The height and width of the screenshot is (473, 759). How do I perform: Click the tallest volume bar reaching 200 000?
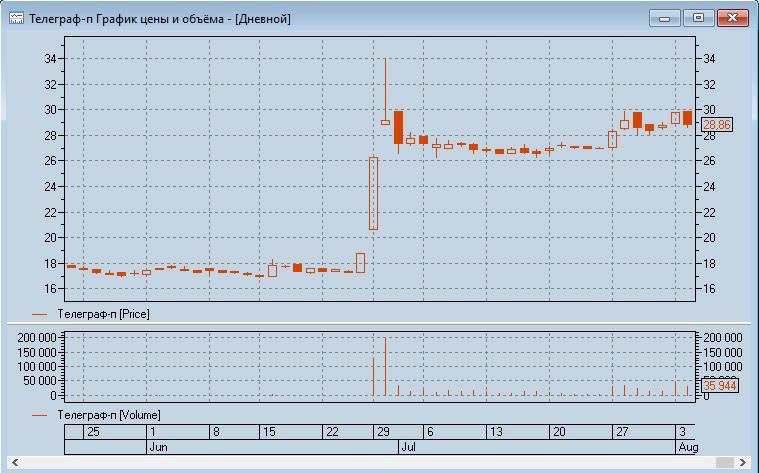(385, 366)
